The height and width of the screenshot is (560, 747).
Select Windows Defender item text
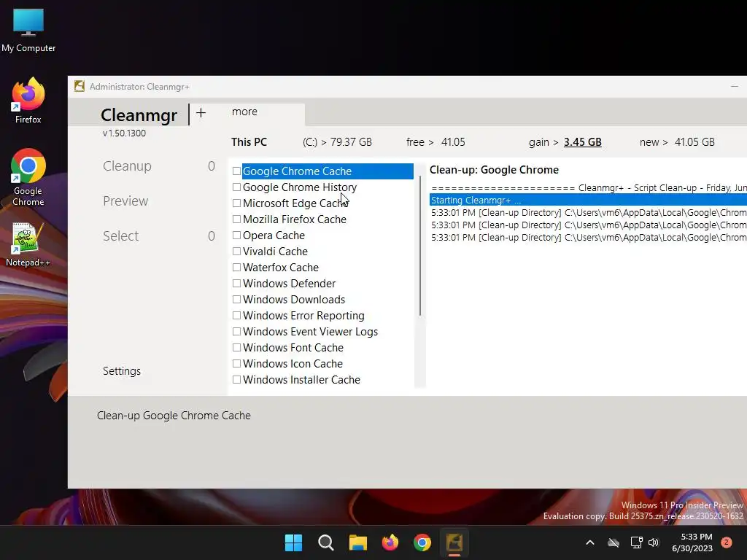[x=289, y=284]
